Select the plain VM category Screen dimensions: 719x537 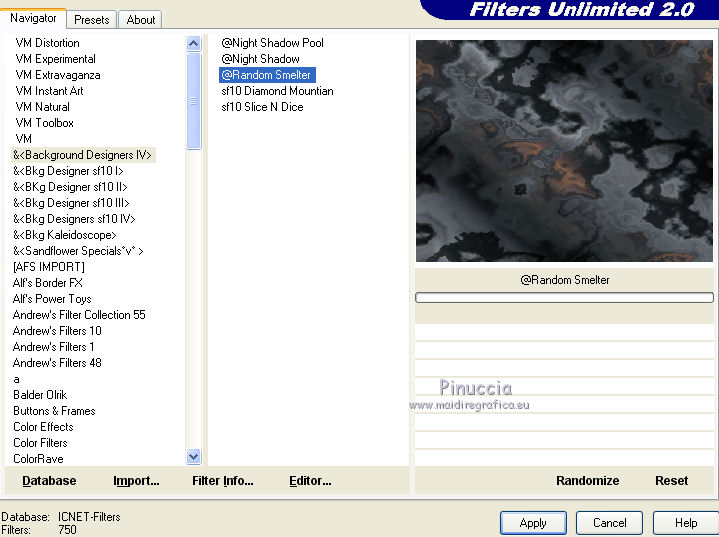[23, 139]
